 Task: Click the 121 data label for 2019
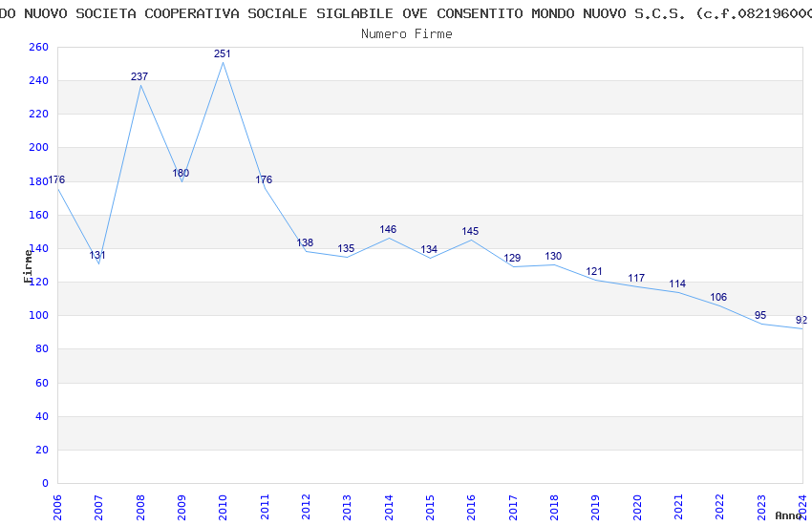(x=594, y=271)
